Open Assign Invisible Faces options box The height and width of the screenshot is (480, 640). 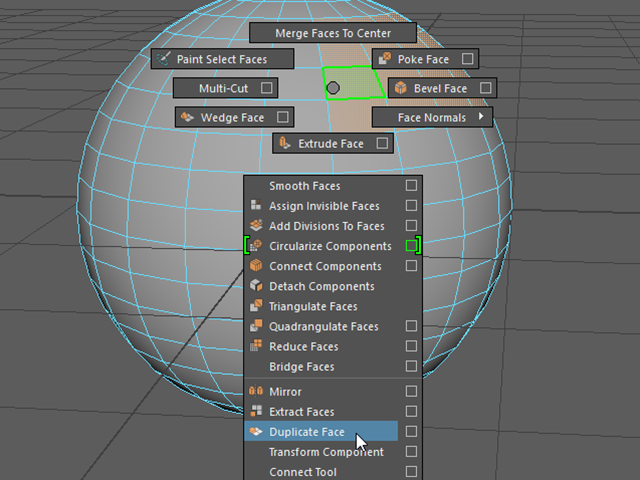[x=411, y=205]
